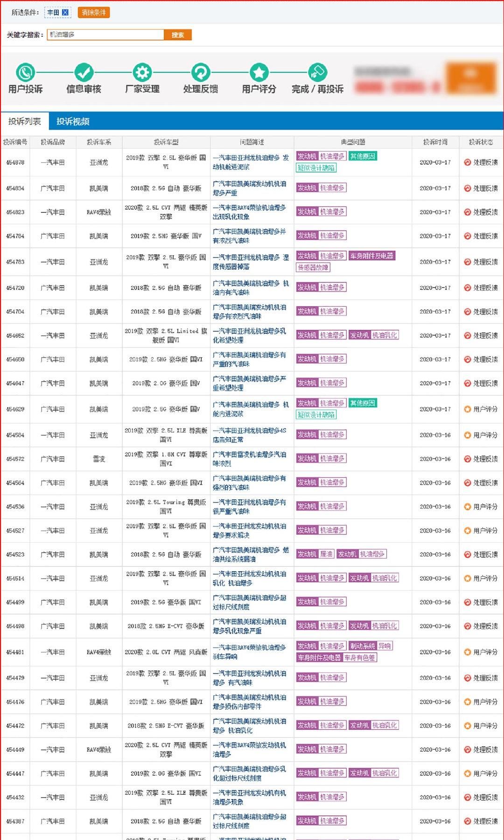Click status icon for complaint 454823

467,212
